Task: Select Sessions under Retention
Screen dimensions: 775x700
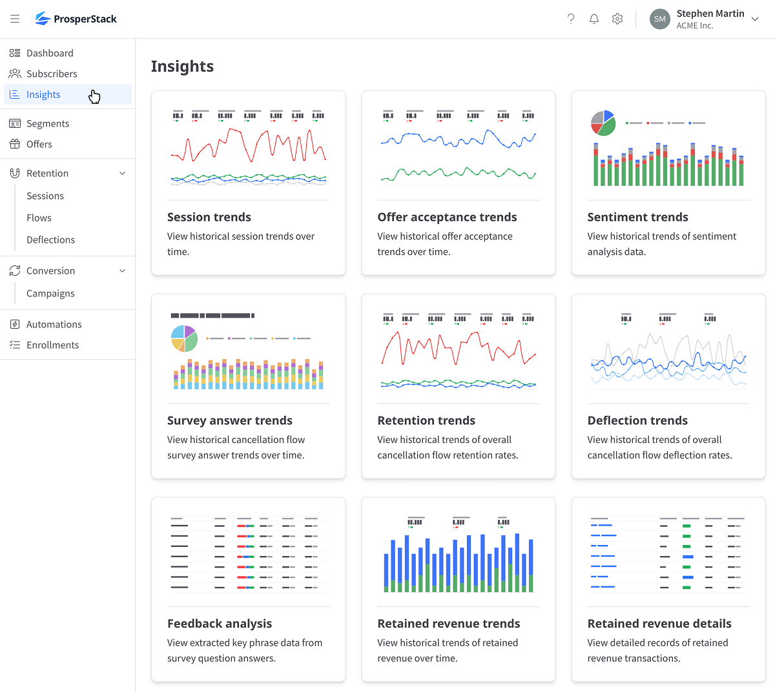Action: point(45,196)
